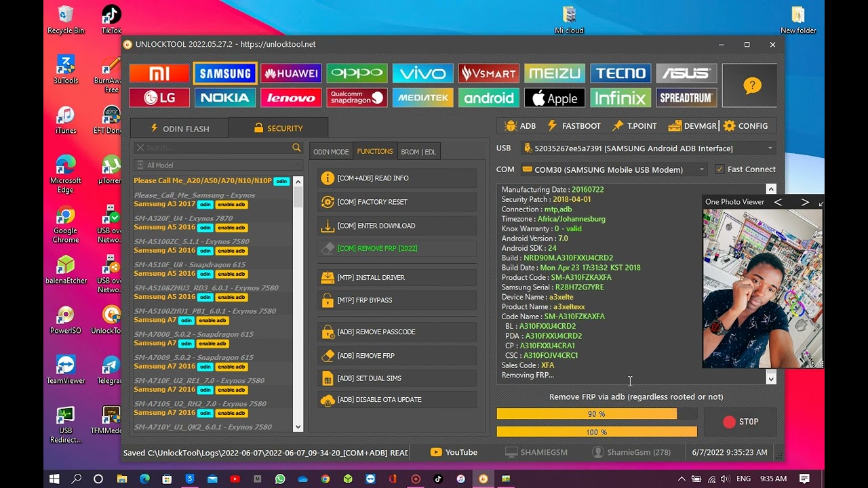Image resolution: width=868 pixels, height=488 pixels.
Task: Toggle the Fast Connect checkbox
Action: 719,169
